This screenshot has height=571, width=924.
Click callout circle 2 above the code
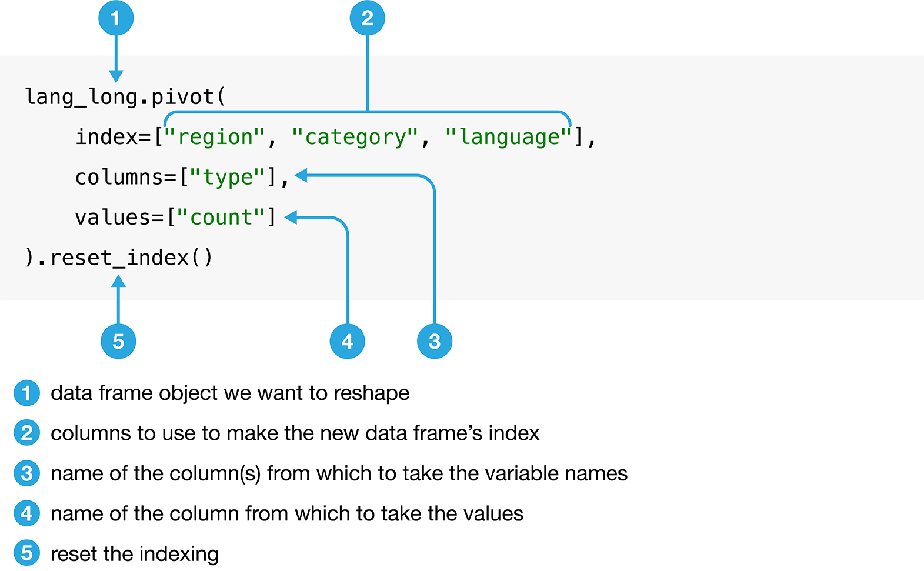click(367, 18)
